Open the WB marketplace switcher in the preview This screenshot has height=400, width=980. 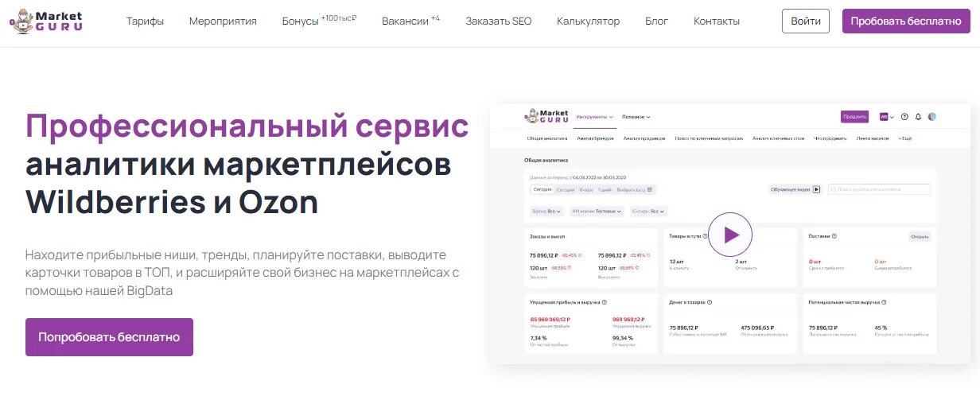(887, 117)
